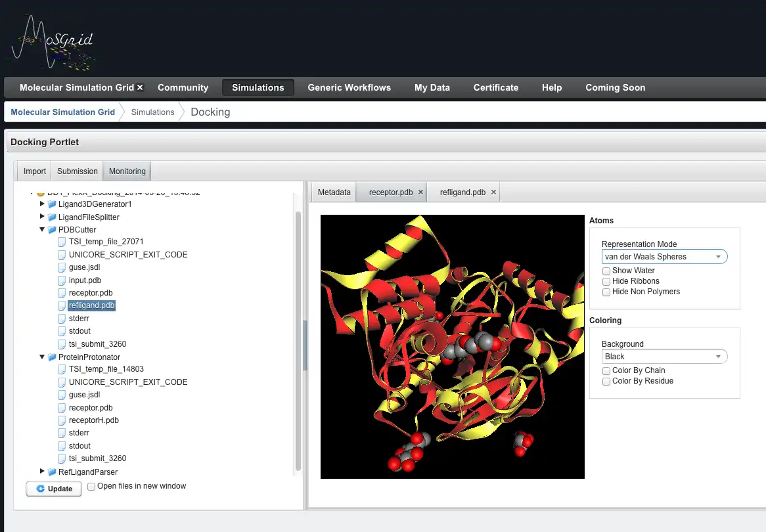766x532 pixels.
Task: Switch to the Monitoring tab
Action: [127, 171]
